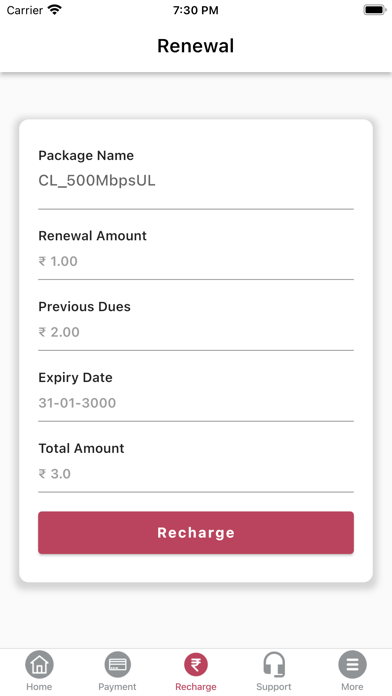392x696 pixels.
Task: Go to the Support tab label
Action: [x=274, y=687]
